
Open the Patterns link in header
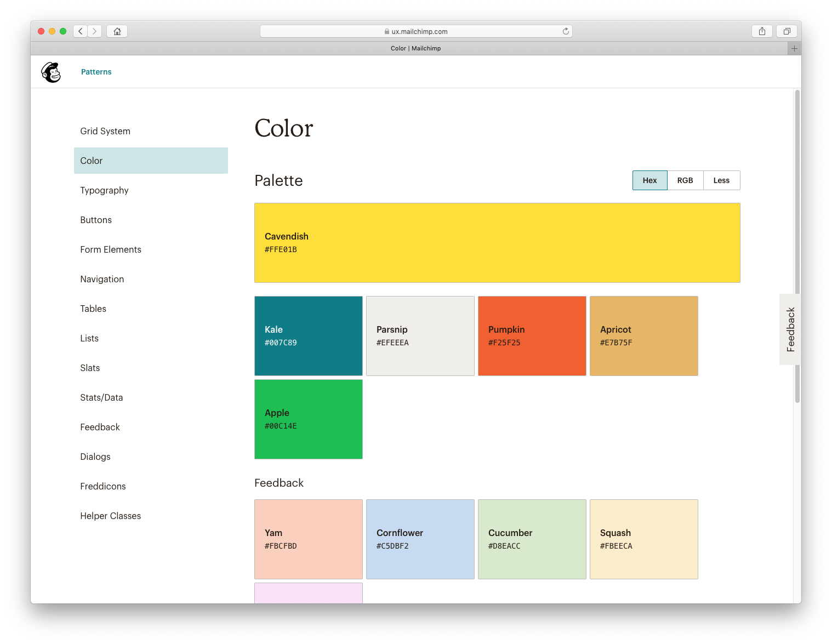click(x=96, y=72)
